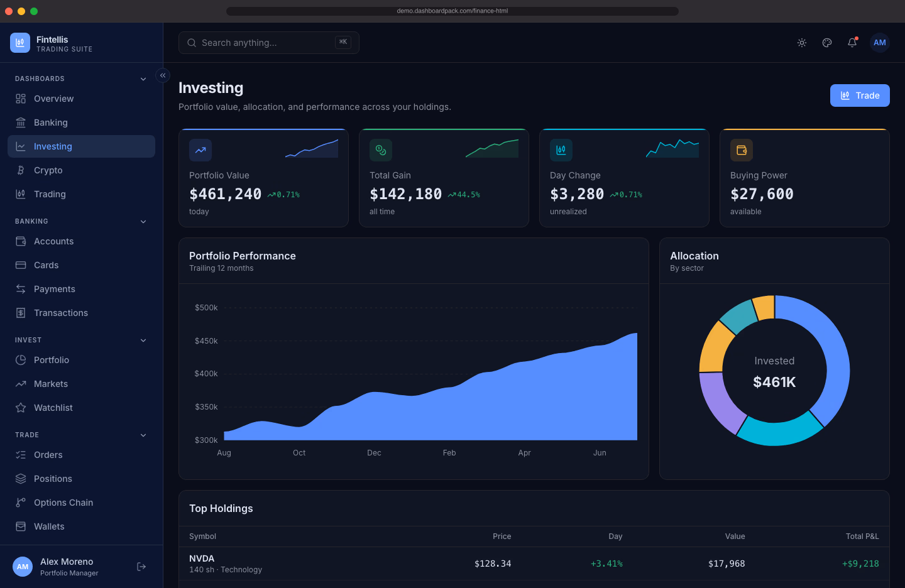
Task: Open the AM user avatar menu
Action: pos(880,43)
